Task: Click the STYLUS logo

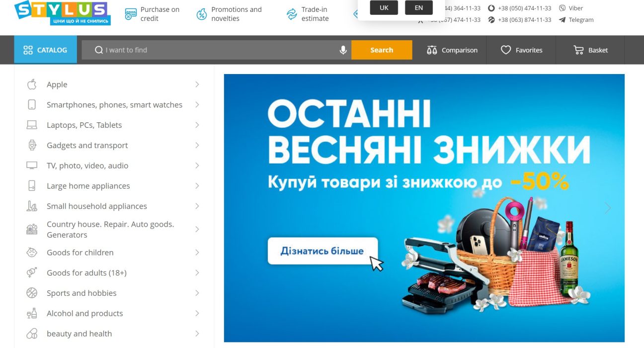Action: [62, 13]
